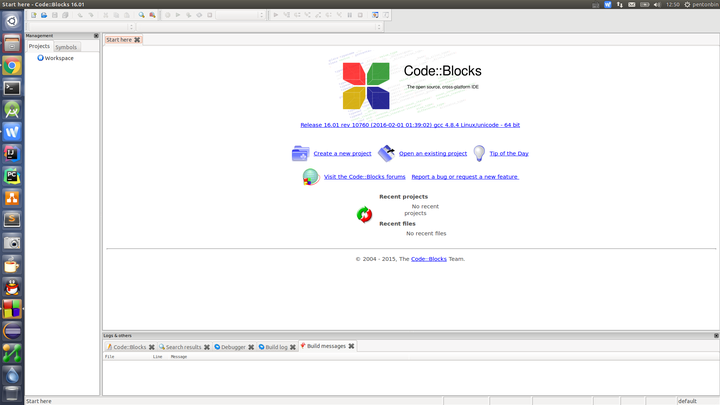Close the Management panel
The height and width of the screenshot is (405, 720).
tap(96, 36)
